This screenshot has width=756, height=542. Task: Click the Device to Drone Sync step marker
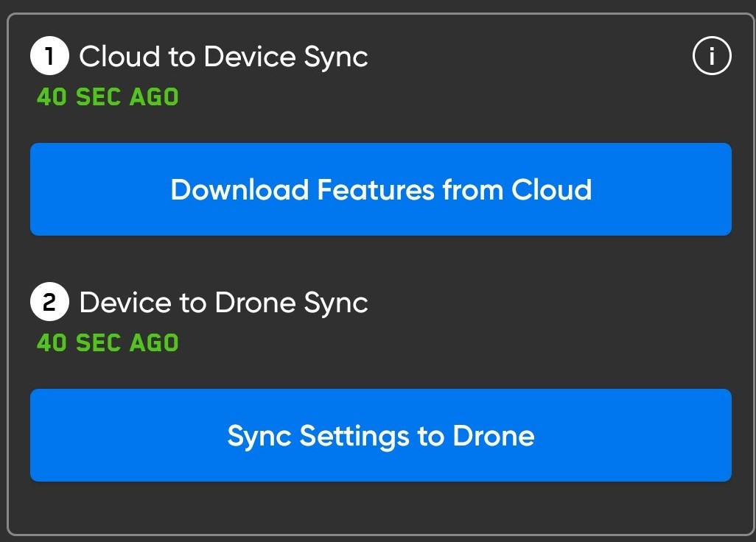coord(49,301)
